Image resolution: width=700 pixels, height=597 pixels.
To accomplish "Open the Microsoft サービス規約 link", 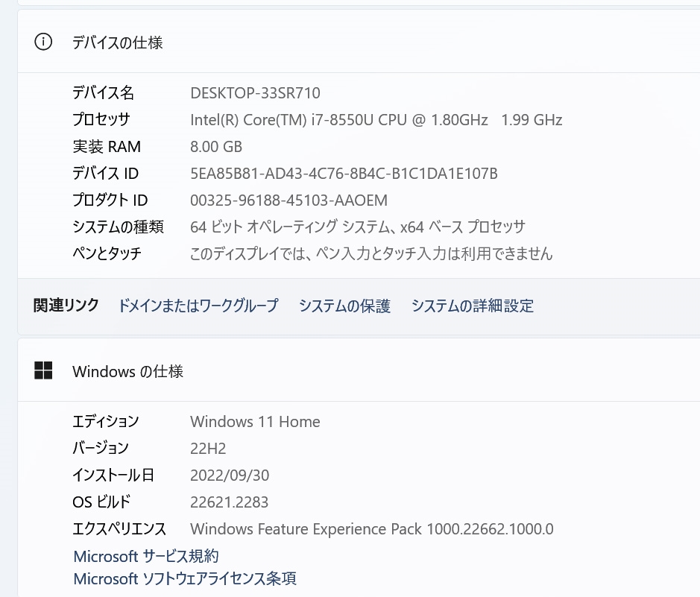I will (x=146, y=556).
